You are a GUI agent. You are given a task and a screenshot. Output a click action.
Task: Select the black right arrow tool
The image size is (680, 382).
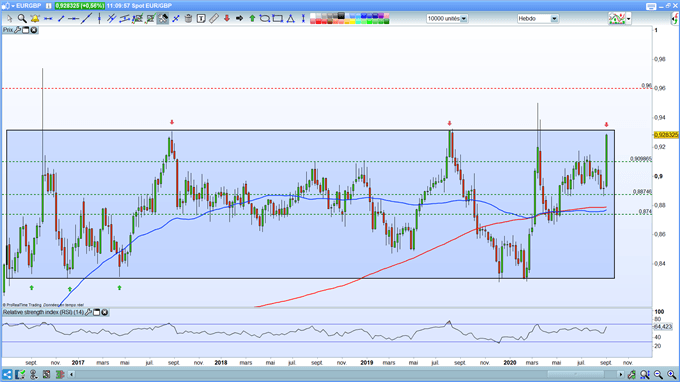point(239,19)
